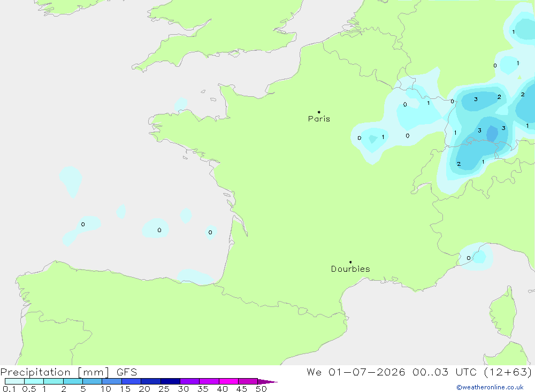Viewport: 535px width, 392px height.
Task: Pick the 1–2 mm legend swatch
Action: 53,381
